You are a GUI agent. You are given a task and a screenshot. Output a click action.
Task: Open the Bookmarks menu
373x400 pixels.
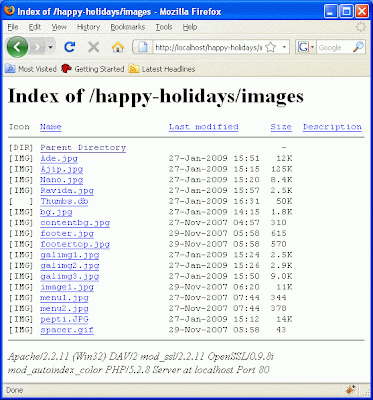(x=128, y=27)
